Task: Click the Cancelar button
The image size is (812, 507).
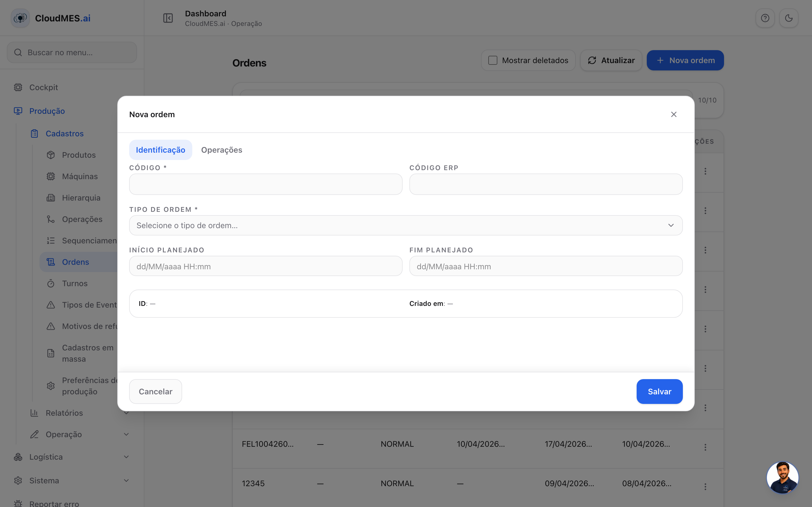Action: pyautogui.click(x=155, y=392)
